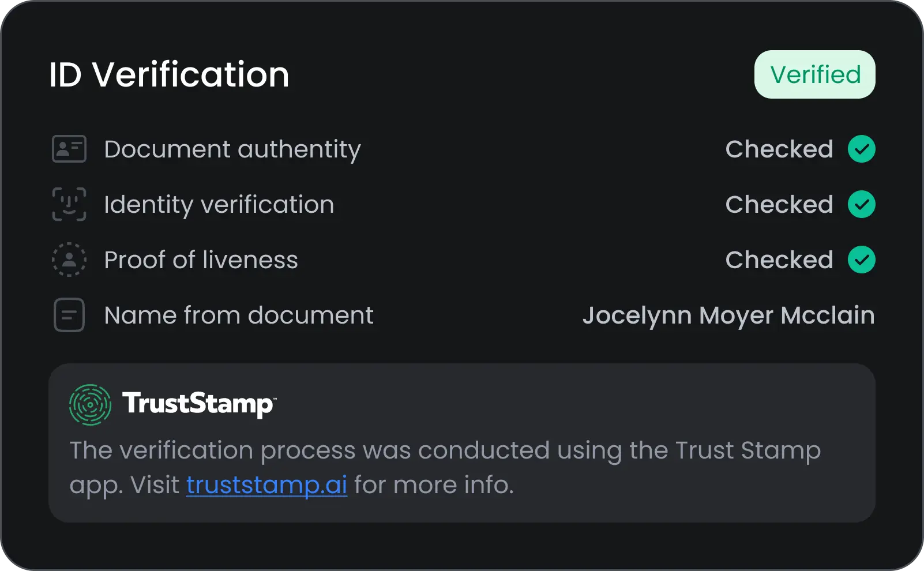Click the Name from document note icon
Viewport: 924px width, 571px height.
coord(69,315)
